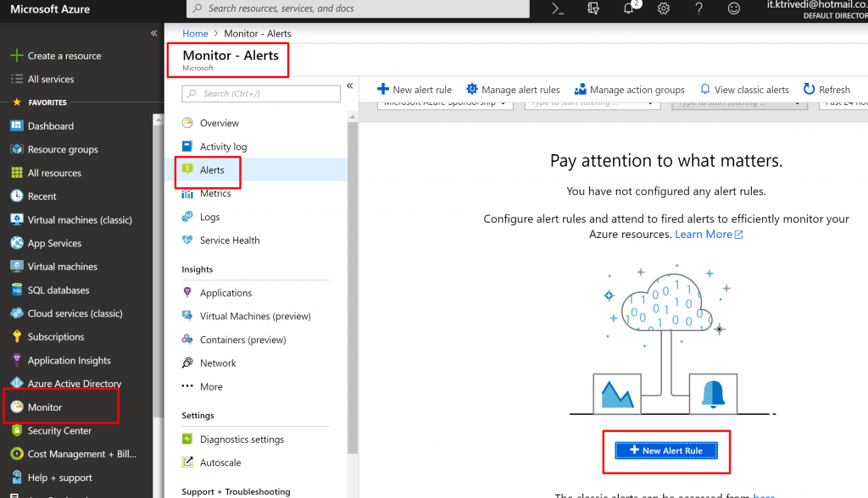Screen dimensions: 868x498
Task: Click the help question mark icon
Action: 698,8
